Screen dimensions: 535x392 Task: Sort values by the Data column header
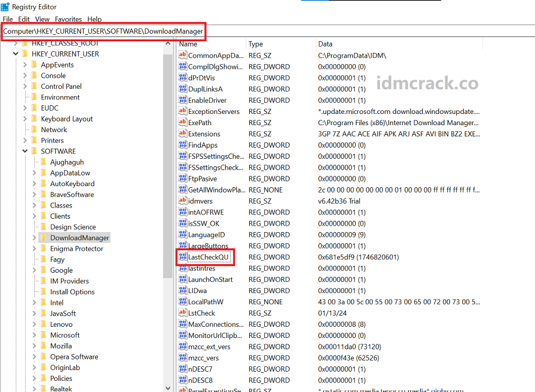coord(399,44)
